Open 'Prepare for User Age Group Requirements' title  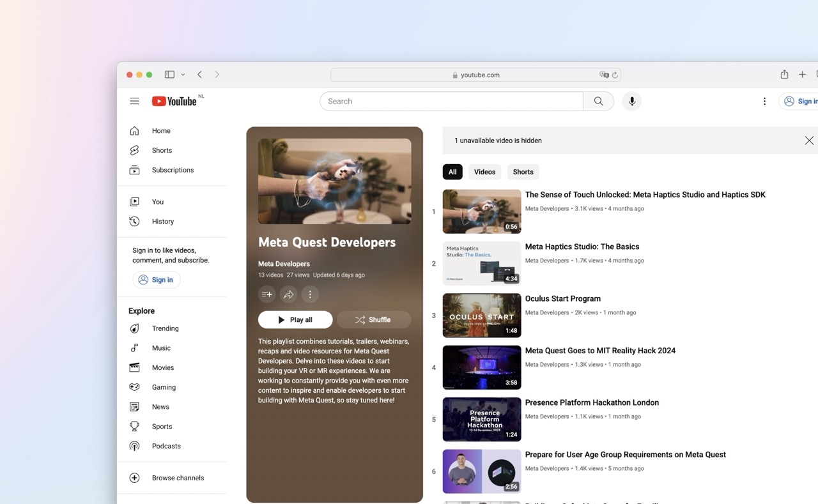626,455
